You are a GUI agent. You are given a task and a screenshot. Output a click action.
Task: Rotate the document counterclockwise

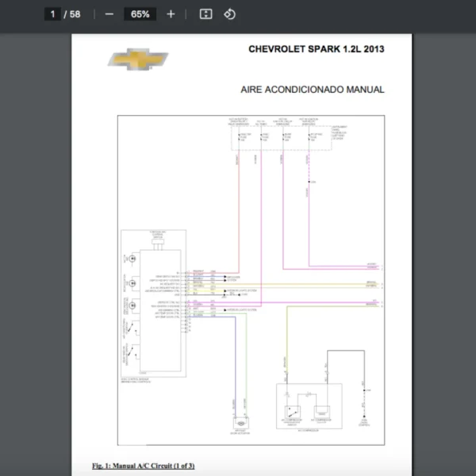(229, 14)
